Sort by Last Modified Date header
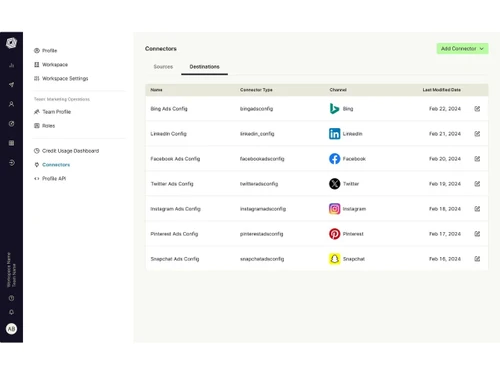The width and height of the screenshot is (500, 375). click(442, 90)
